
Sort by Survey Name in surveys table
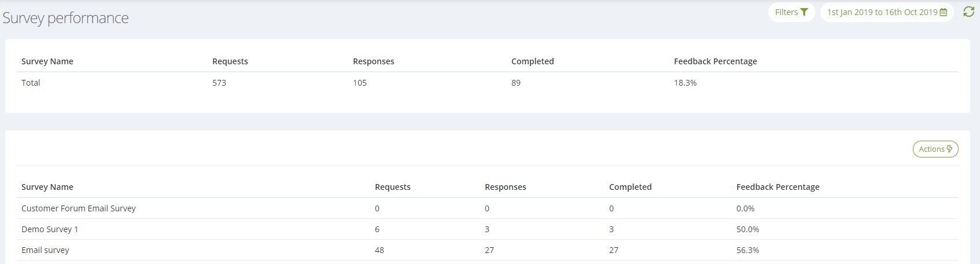tap(47, 187)
